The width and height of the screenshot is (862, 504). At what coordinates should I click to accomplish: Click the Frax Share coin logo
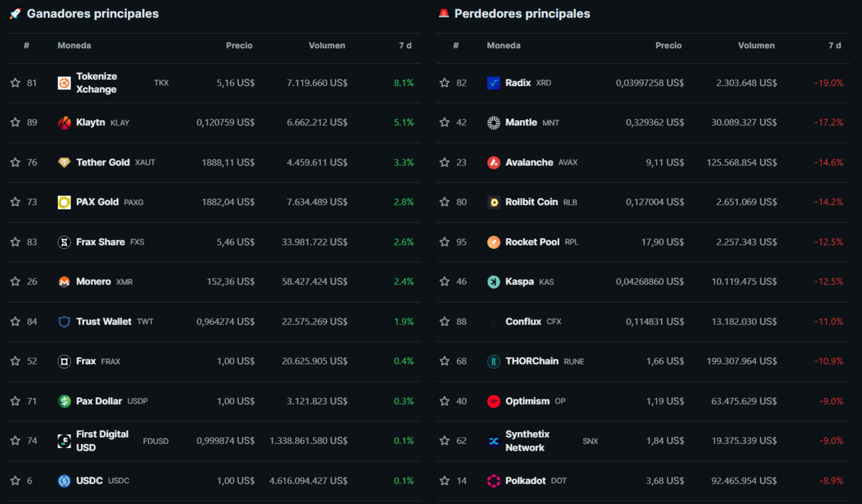point(64,242)
